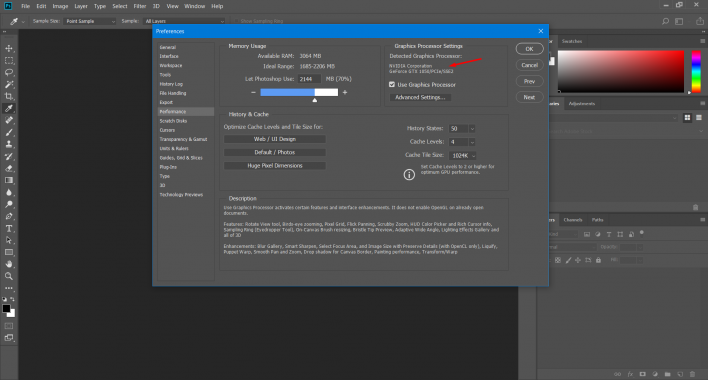
Task: Click Huge Pixel Dimensions cache preset
Action: 275,166
